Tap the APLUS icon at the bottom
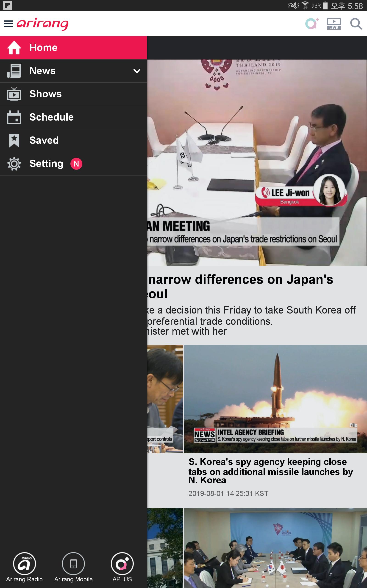 (x=122, y=563)
